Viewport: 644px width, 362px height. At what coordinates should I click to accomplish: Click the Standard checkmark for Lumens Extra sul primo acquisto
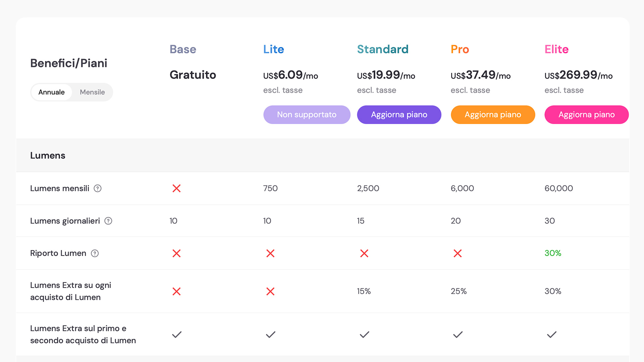click(x=365, y=335)
